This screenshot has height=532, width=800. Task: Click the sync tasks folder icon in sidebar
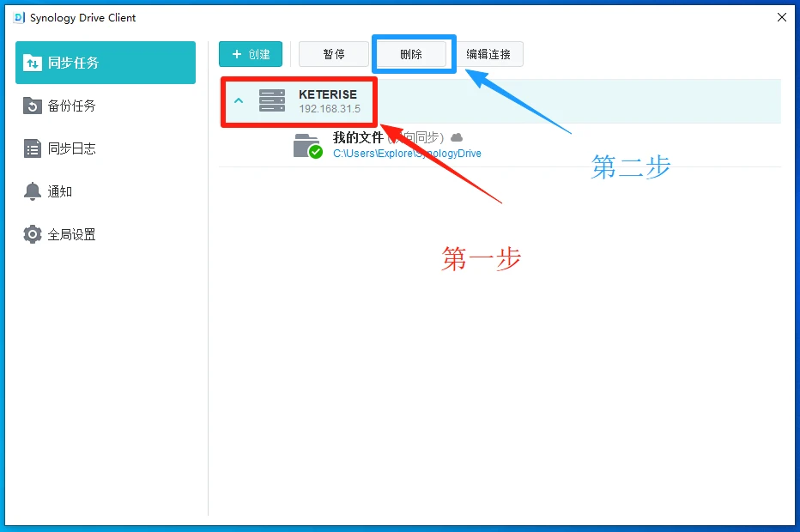[32, 63]
